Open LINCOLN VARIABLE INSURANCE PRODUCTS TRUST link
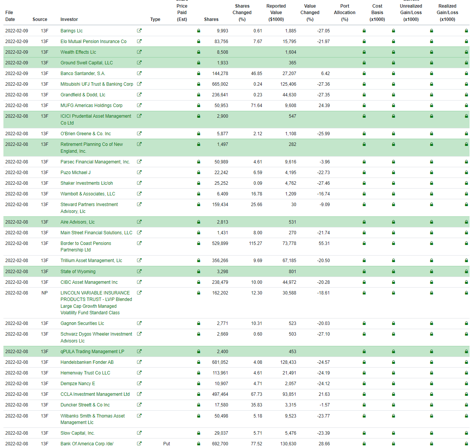Image resolution: width=476 pixels, height=448 pixels. pos(96,303)
